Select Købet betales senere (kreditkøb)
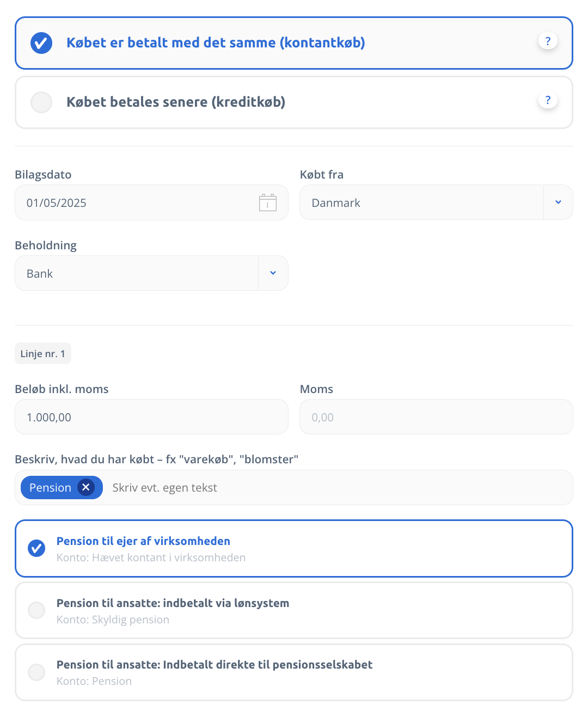This screenshot has height=711, width=588. click(x=294, y=102)
